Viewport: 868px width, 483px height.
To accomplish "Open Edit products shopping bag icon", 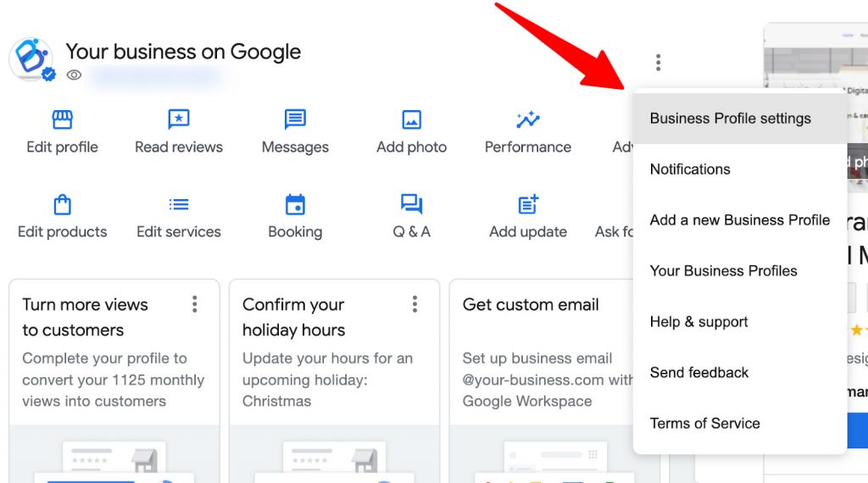I will [62, 204].
